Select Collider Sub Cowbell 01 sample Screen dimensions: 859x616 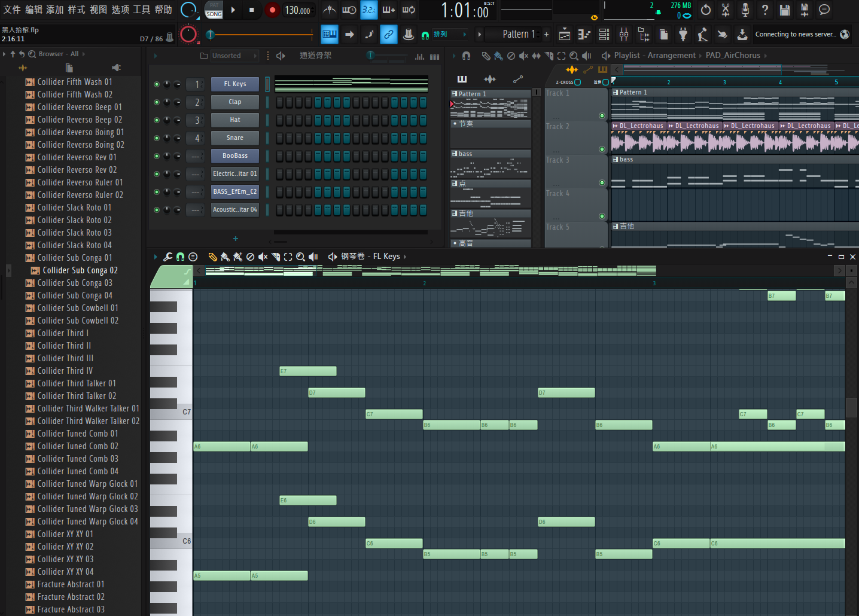[78, 308]
